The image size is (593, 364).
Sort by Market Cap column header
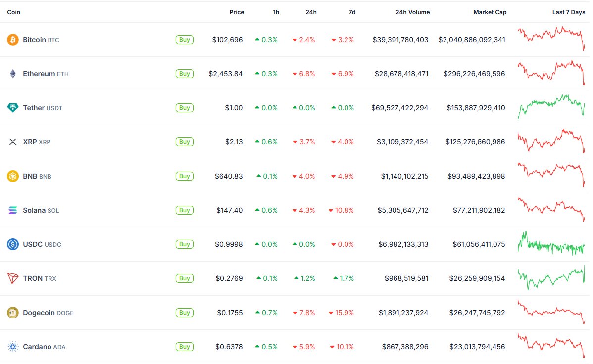[490, 12]
